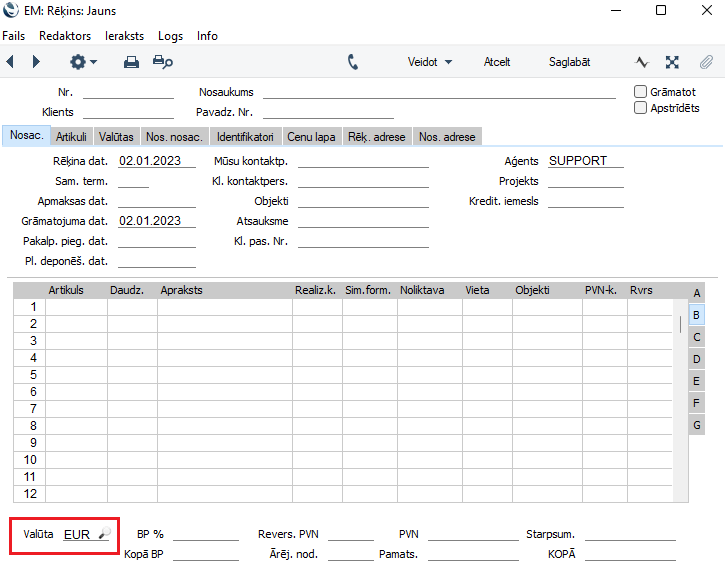Enable the Grāmatot checkbox
This screenshot has width=725, height=576.
click(x=641, y=92)
